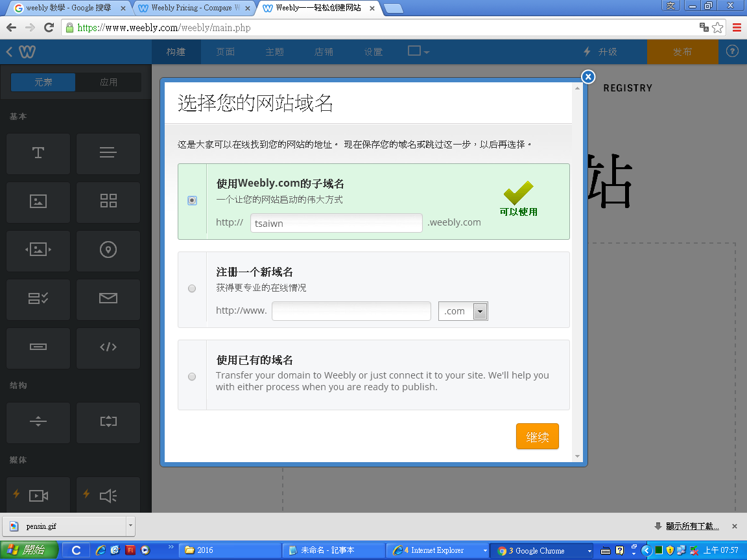
Task: Close the downloads bar
Action: coord(735,526)
